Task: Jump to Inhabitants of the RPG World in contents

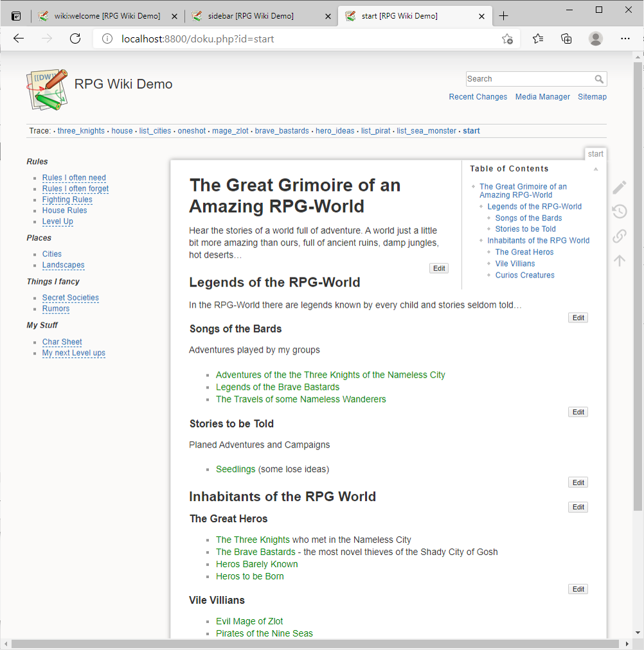Action: pyautogui.click(x=538, y=240)
